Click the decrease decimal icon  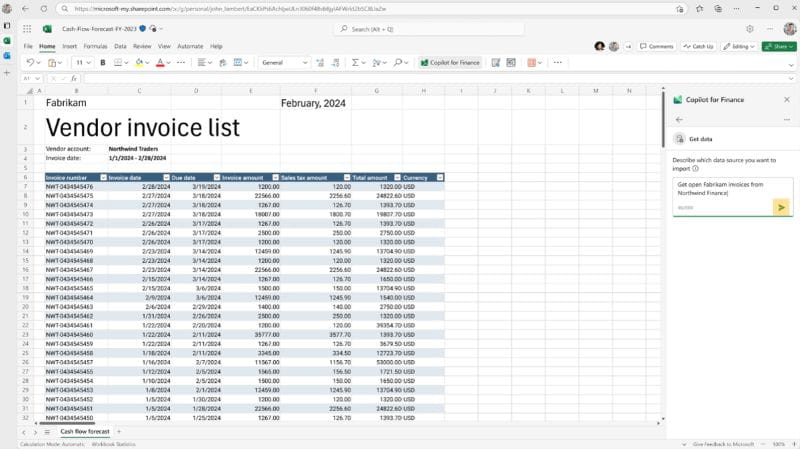pyautogui.click(x=335, y=63)
